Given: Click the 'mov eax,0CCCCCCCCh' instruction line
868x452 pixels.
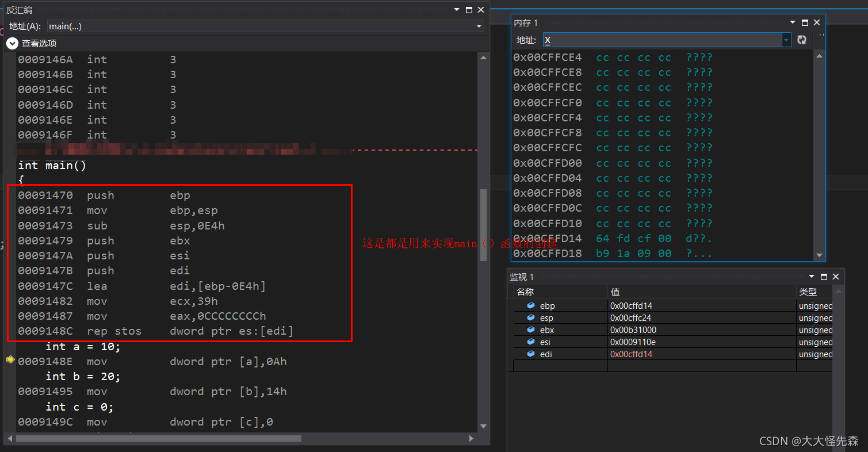Looking at the screenshot, I should click(142, 316).
